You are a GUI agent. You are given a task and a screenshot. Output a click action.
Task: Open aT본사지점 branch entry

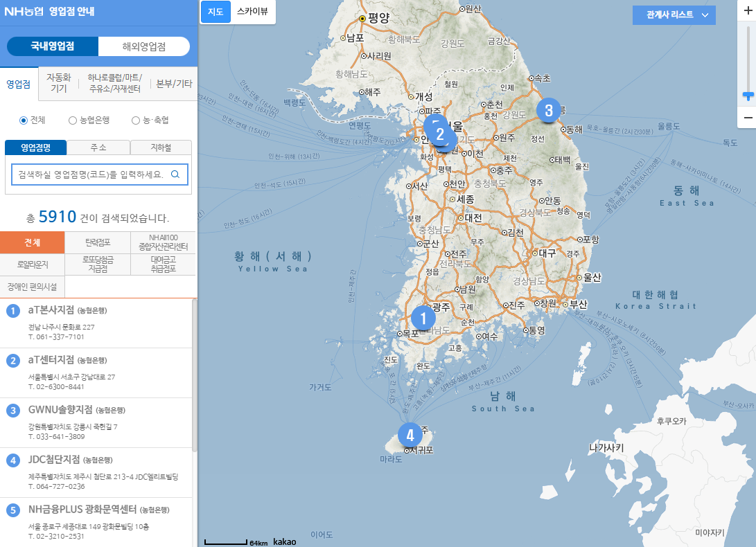[x=96, y=323]
